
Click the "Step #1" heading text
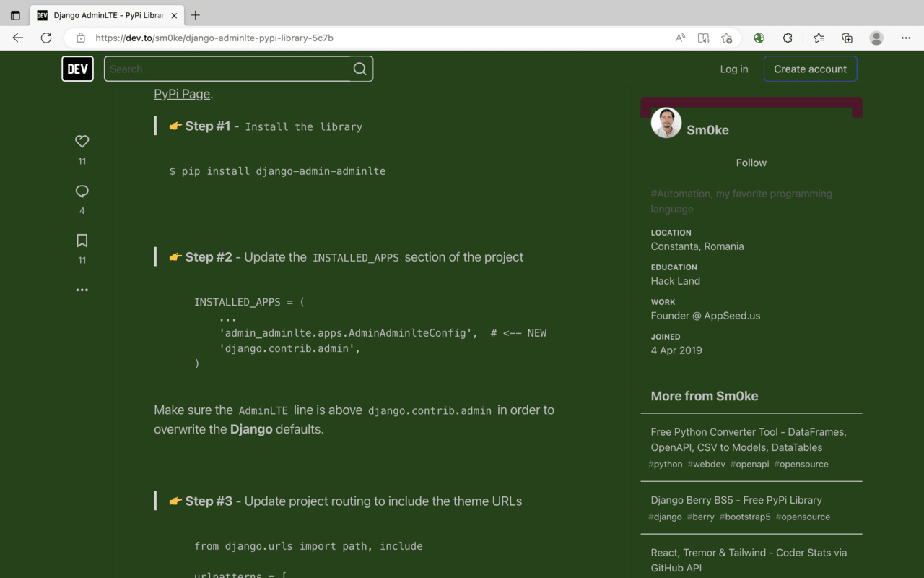207,126
